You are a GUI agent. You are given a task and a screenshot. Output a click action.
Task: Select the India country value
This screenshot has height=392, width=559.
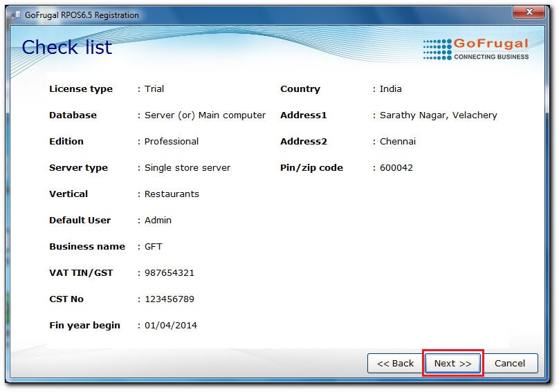point(391,88)
